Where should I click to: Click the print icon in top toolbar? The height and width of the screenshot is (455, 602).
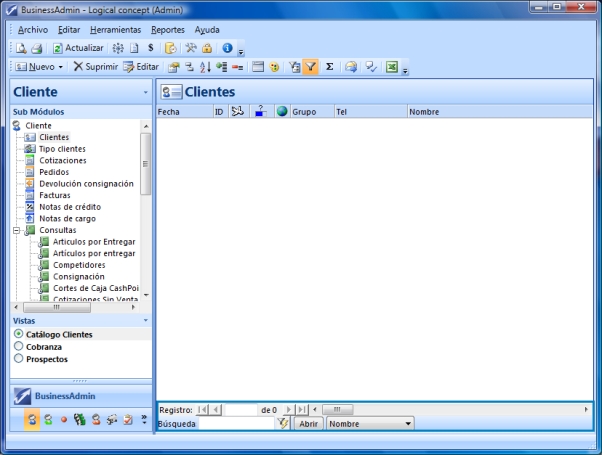36,48
